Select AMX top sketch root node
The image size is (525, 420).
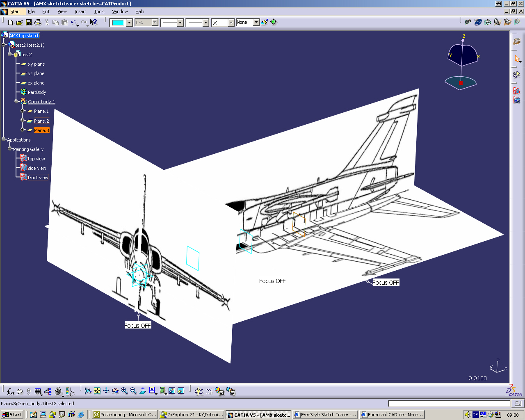(x=24, y=36)
